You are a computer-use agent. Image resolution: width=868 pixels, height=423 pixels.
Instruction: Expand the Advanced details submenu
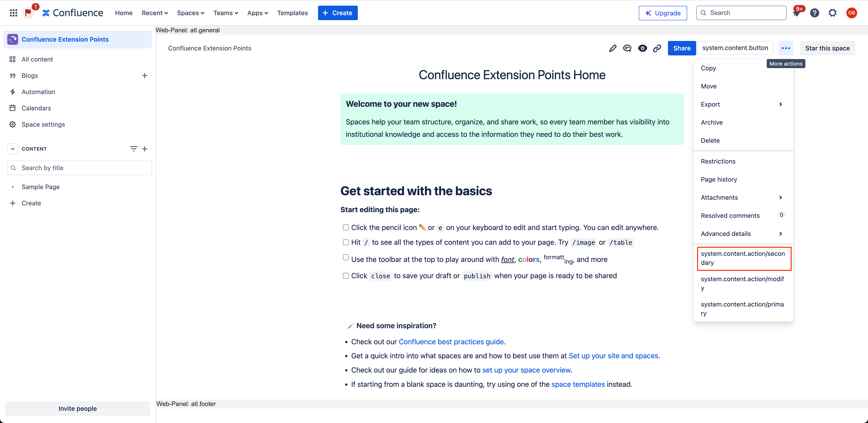click(x=743, y=233)
